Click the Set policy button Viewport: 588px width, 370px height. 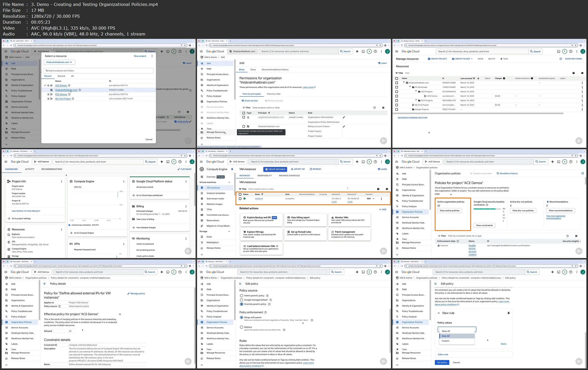coord(442,363)
